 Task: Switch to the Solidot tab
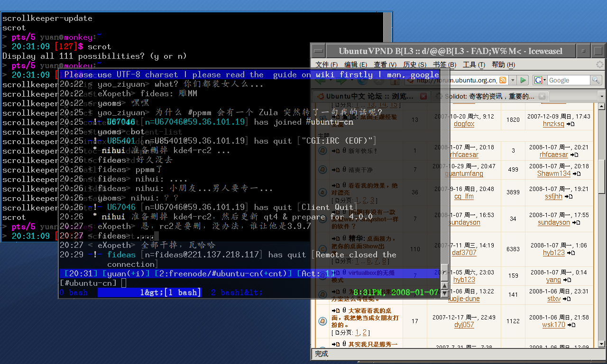click(493, 96)
